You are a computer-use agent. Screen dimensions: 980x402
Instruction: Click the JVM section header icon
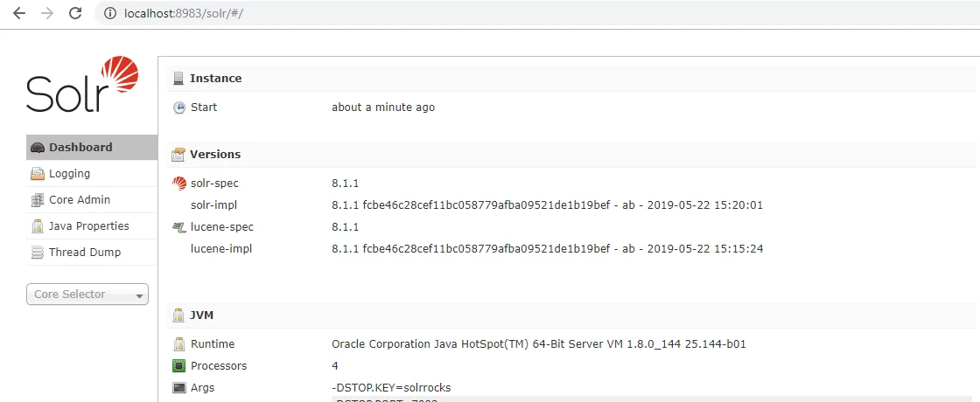(x=178, y=315)
